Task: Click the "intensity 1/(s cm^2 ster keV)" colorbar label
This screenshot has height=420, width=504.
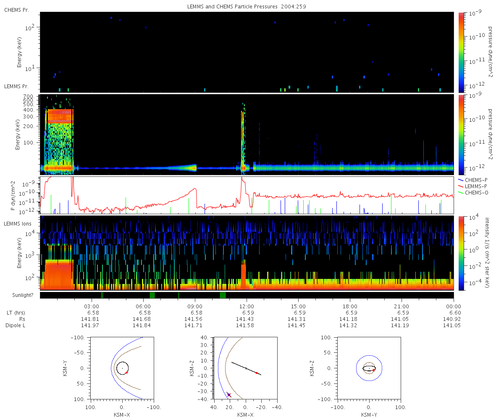Action: click(x=487, y=253)
